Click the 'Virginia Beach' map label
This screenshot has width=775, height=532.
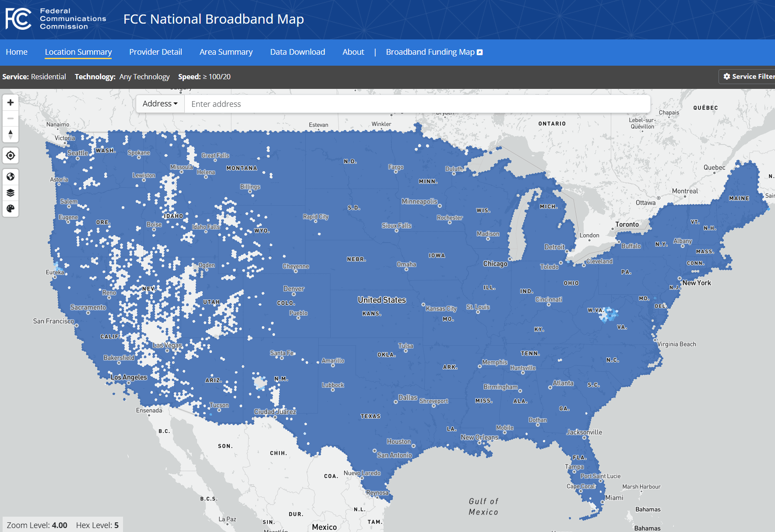(677, 344)
